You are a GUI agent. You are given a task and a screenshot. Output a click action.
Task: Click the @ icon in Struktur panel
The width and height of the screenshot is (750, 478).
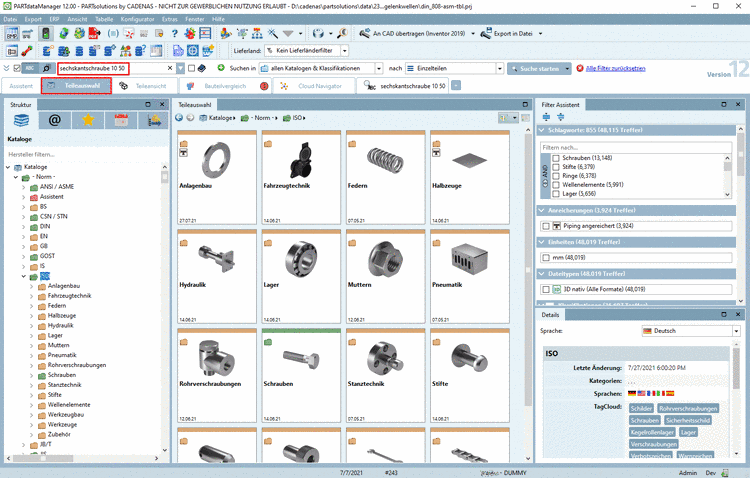coord(55,121)
